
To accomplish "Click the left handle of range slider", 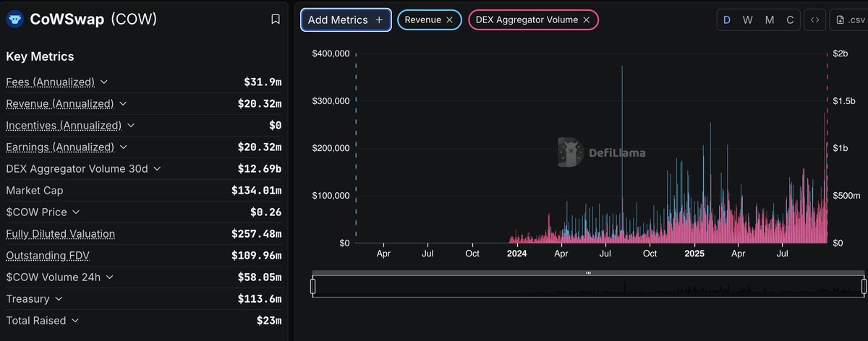I will [x=313, y=287].
